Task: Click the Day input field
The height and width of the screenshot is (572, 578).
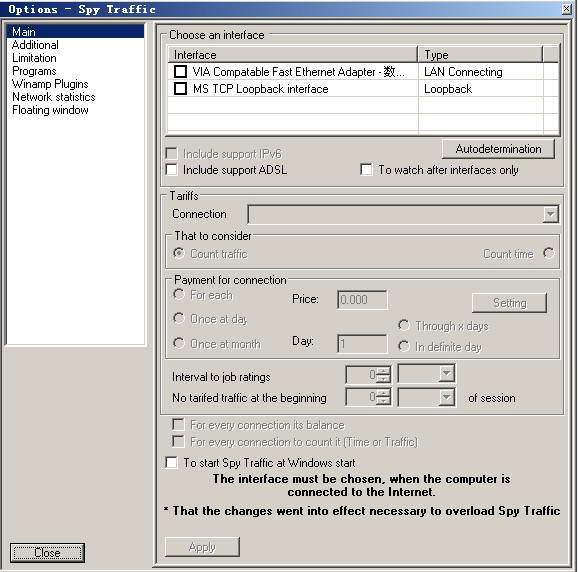Action: point(362,344)
